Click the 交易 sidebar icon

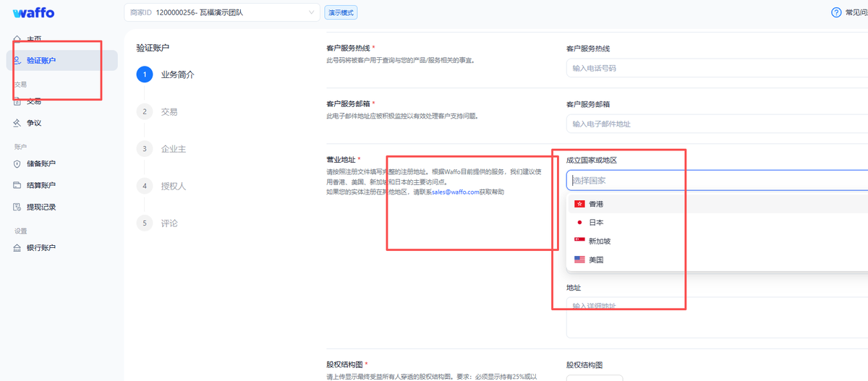[x=17, y=101]
